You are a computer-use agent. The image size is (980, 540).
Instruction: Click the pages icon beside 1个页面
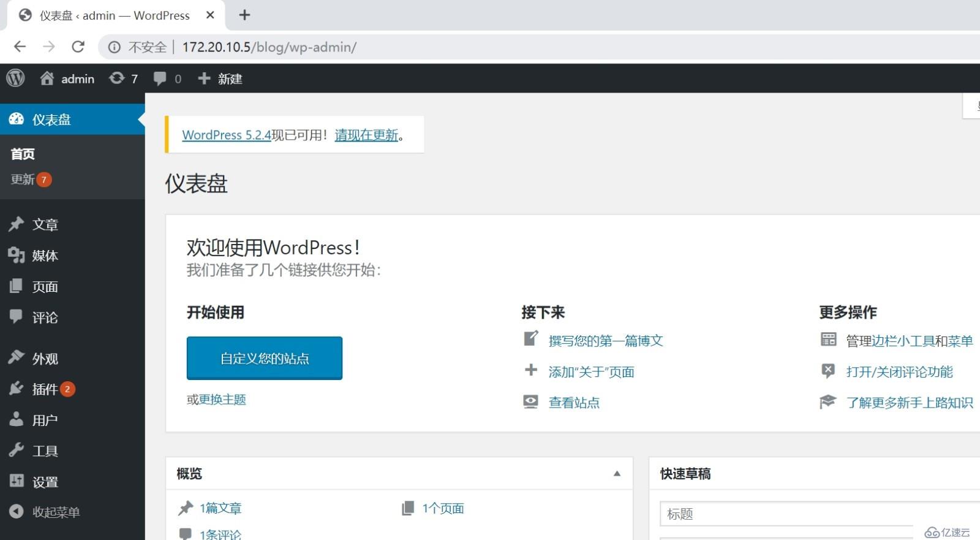point(408,508)
